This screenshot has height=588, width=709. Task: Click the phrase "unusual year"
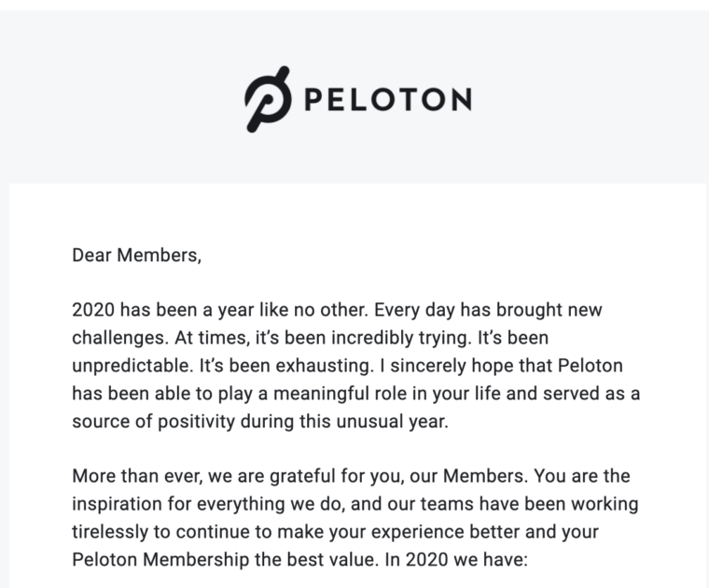pos(398,421)
